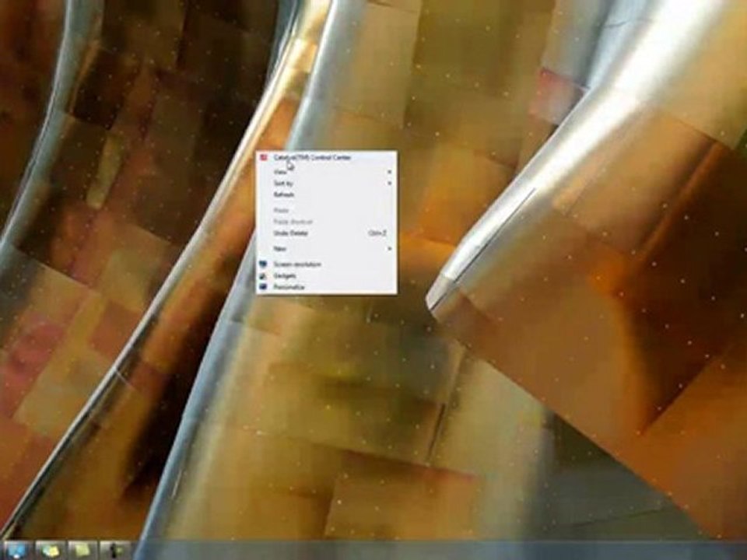Expand the View submenu arrow
This screenshot has width=747, height=560.
[x=389, y=172]
